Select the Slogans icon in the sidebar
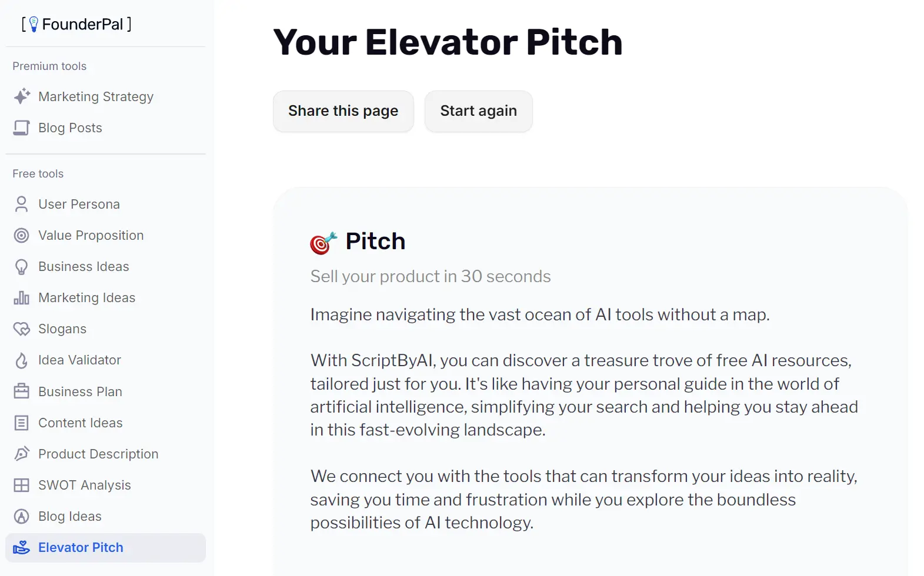The height and width of the screenshot is (576, 924). (x=22, y=329)
